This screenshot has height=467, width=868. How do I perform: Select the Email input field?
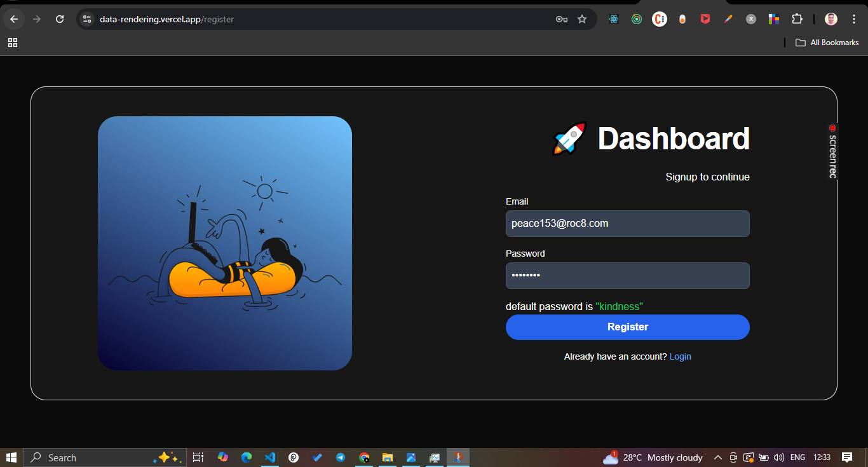pyautogui.click(x=627, y=223)
